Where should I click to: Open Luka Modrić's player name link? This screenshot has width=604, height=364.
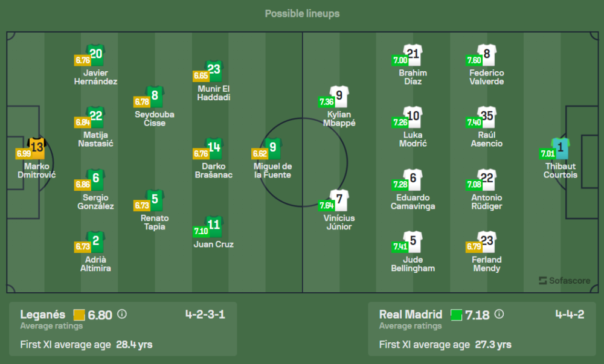(x=413, y=139)
